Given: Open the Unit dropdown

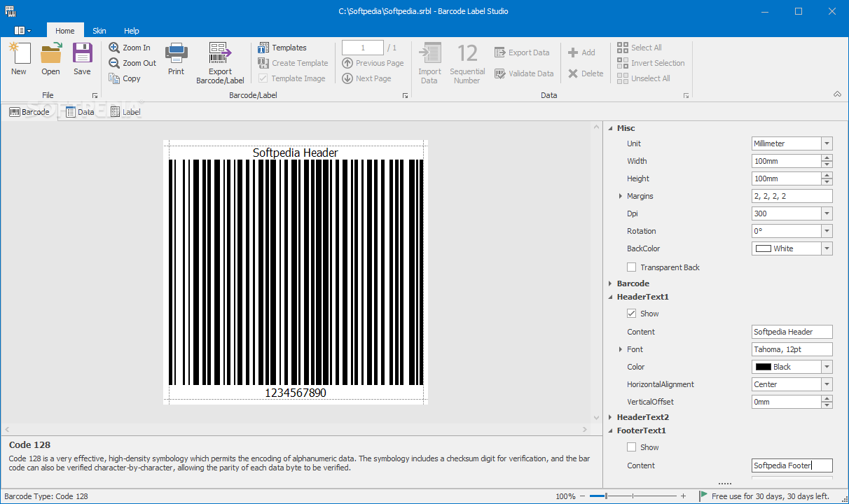Looking at the screenshot, I should [x=826, y=143].
